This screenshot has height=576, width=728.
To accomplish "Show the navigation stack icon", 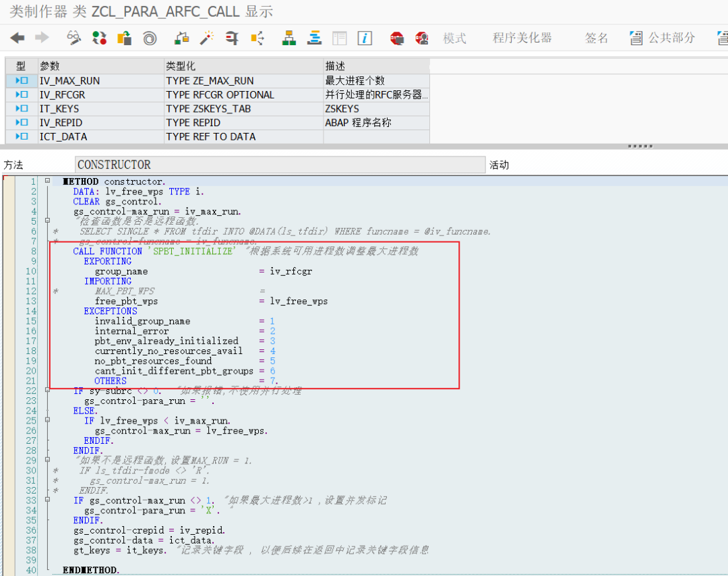I will (x=314, y=38).
